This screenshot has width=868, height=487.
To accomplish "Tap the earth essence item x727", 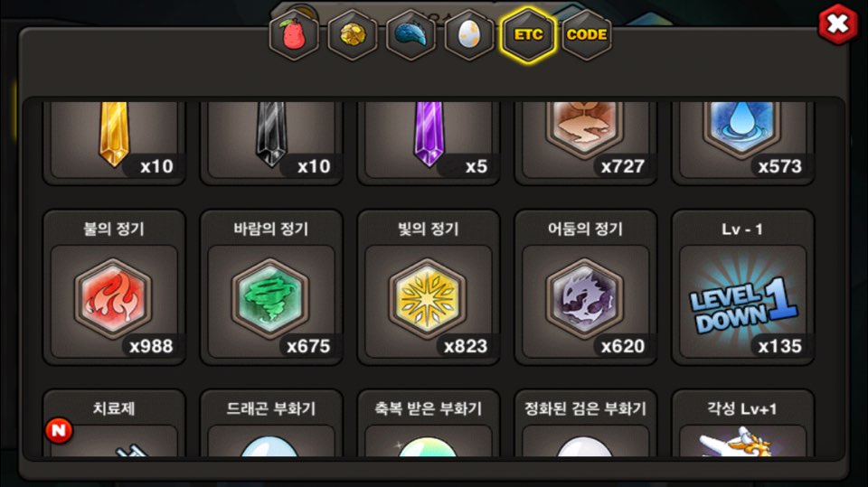I will [585, 139].
